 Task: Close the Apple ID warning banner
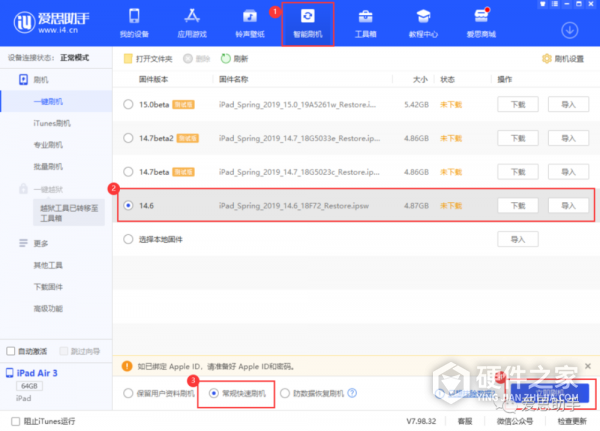point(588,366)
